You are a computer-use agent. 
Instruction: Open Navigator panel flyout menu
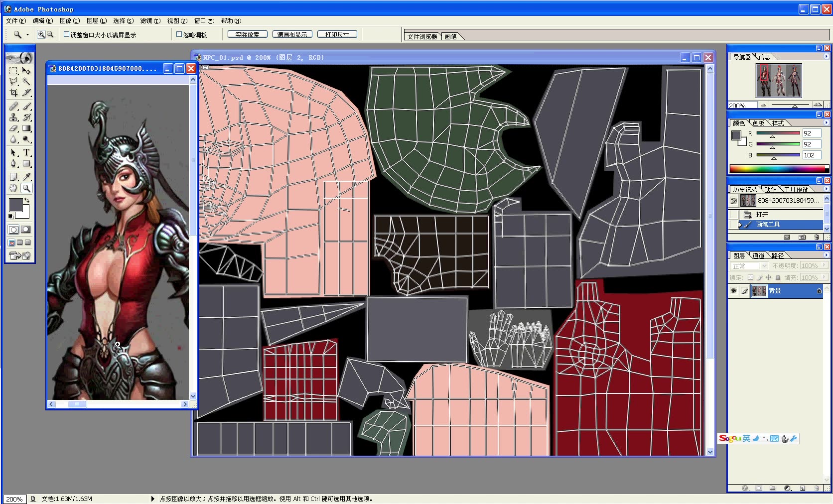click(826, 57)
